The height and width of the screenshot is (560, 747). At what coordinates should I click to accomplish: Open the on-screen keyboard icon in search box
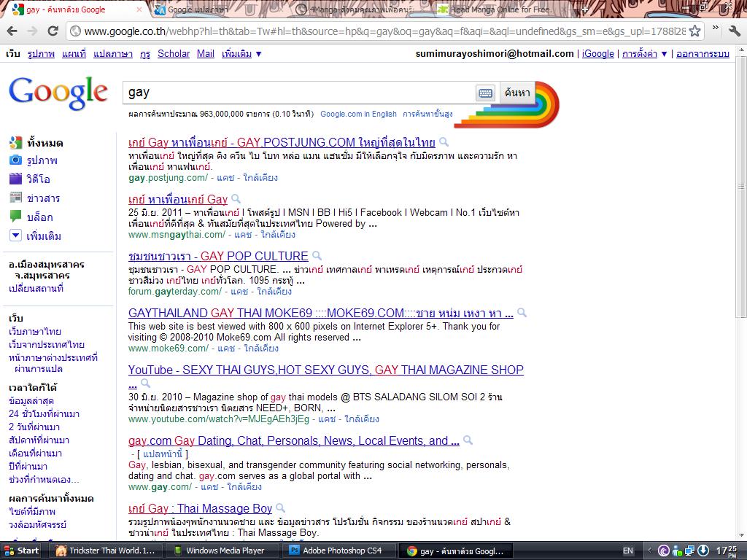click(485, 93)
